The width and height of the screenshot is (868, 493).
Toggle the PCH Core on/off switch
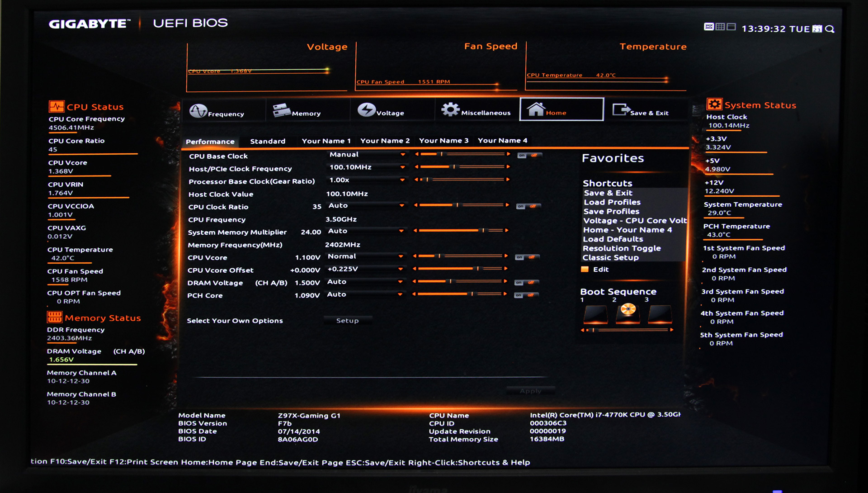pyautogui.click(x=526, y=295)
